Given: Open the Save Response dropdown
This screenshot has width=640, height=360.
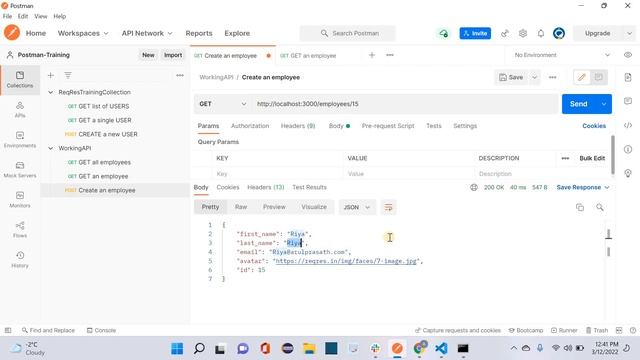Looking at the screenshot, I should tap(582, 187).
